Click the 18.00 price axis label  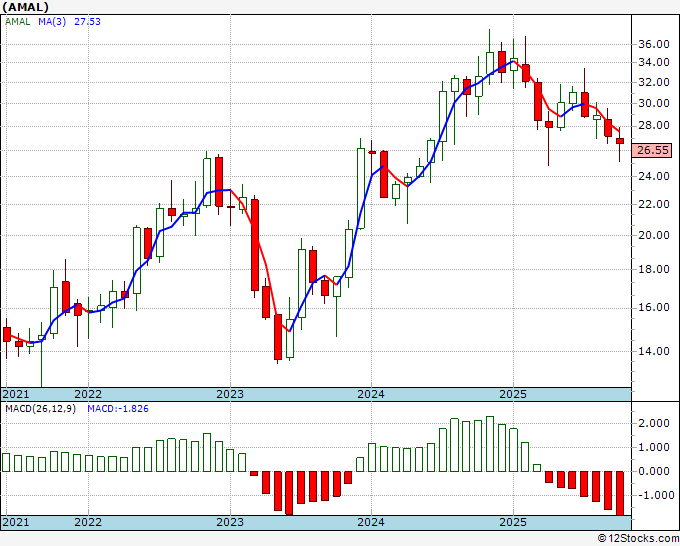[654, 270]
